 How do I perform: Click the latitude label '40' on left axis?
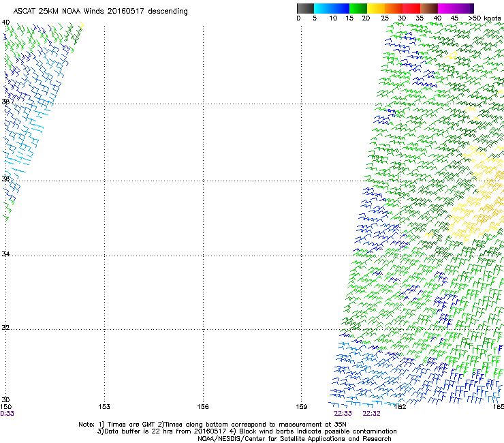coord(5,22)
